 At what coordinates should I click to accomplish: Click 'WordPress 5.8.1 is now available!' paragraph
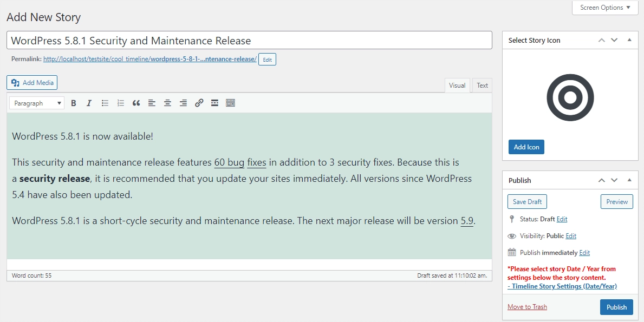(82, 136)
